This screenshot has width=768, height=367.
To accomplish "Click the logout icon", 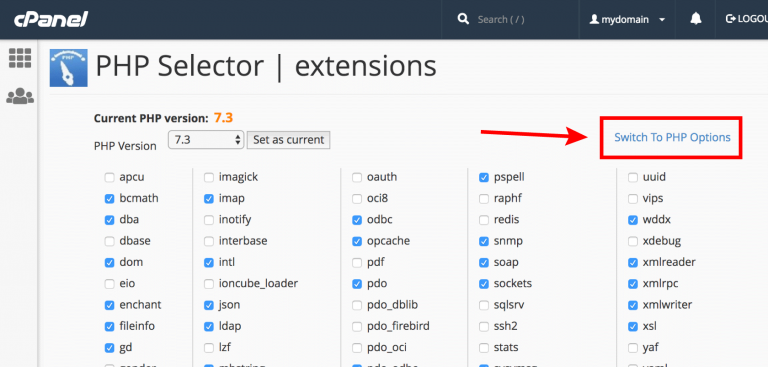I will click(x=731, y=19).
